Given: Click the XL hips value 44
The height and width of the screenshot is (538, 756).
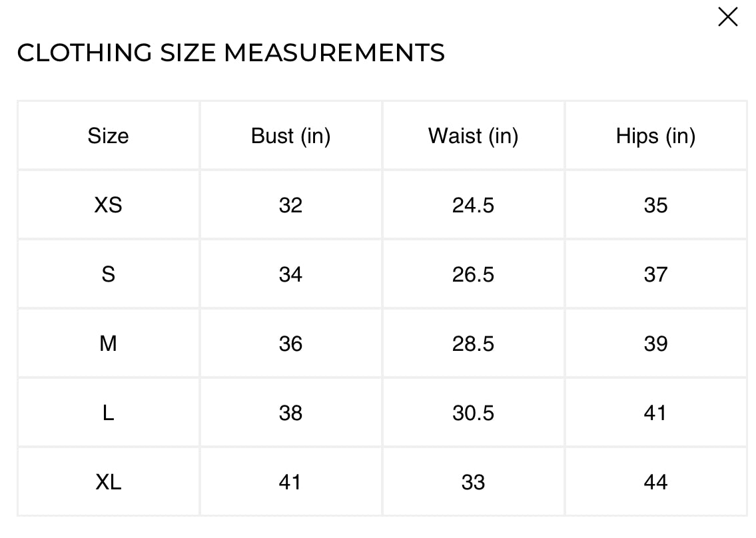Looking at the screenshot, I should click(x=655, y=482).
